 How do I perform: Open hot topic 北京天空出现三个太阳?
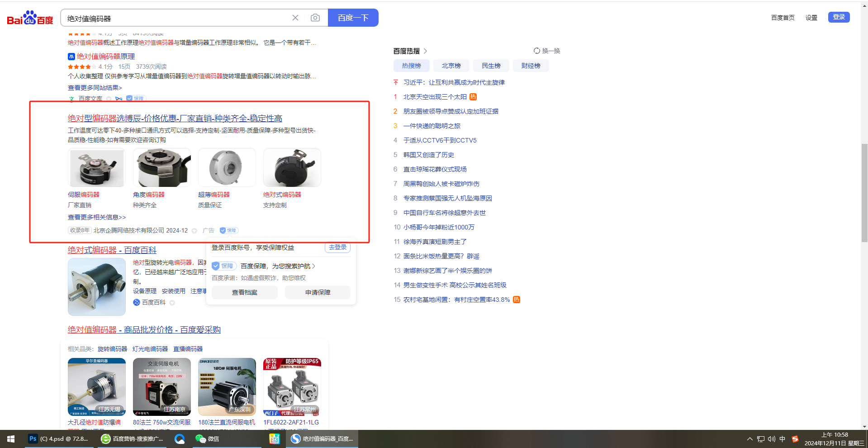click(x=435, y=97)
